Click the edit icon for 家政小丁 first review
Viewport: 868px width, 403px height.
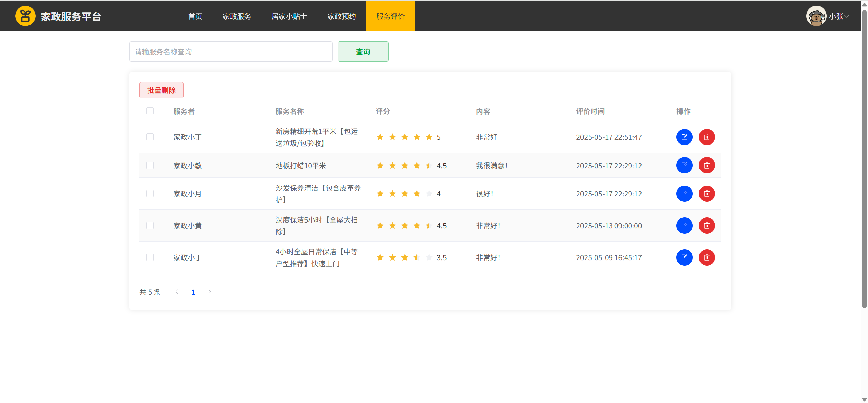point(684,137)
